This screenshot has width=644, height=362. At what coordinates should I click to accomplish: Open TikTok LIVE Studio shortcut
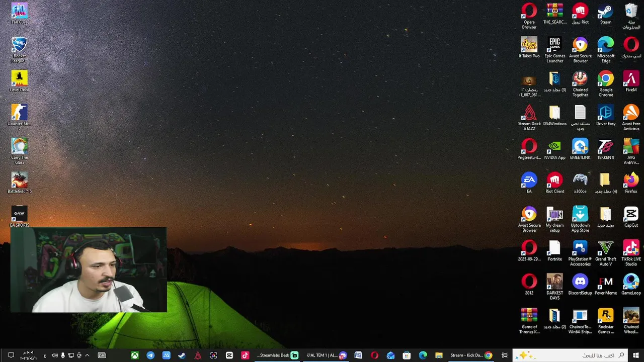coord(631,252)
